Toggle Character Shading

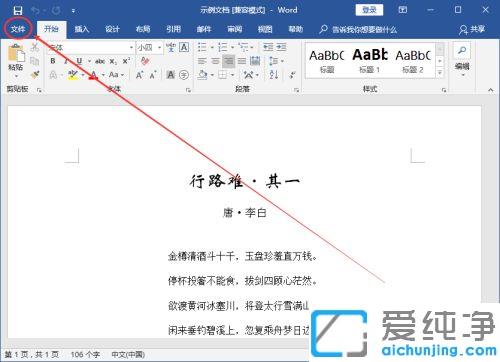(171, 75)
